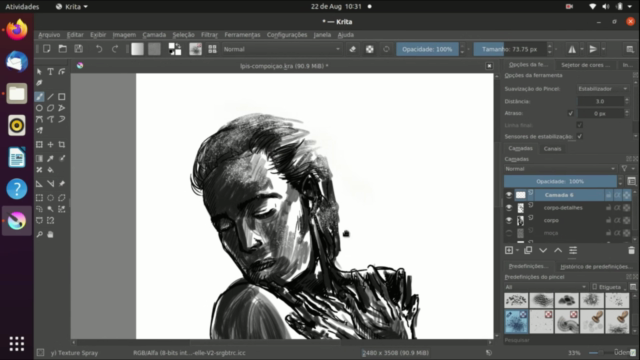The height and width of the screenshot is (360, 640).
Task: Duplicate the selected layer
Action: [528, 250]
